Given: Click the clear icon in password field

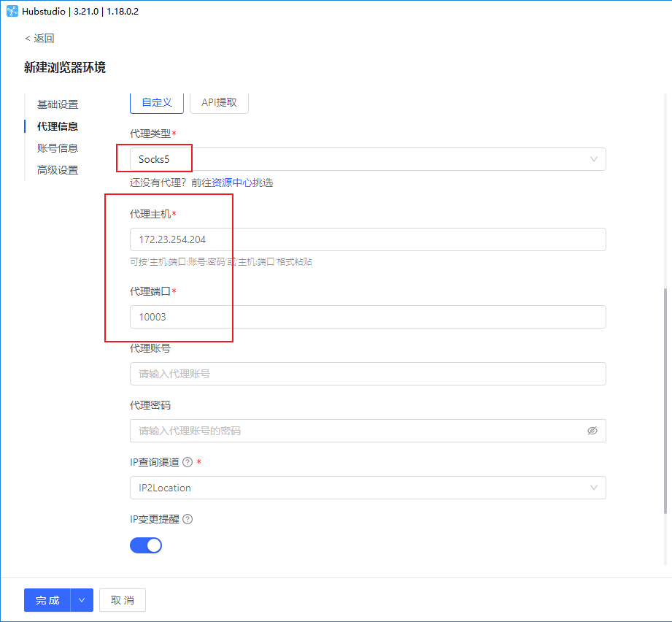Looking at the screenshot, I should tap(592, 431).
